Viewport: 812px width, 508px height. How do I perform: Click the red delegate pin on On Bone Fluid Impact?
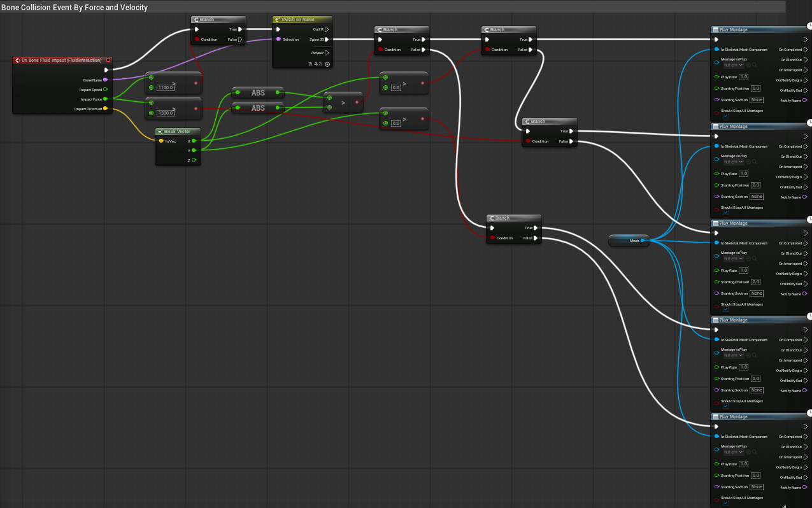108,60
